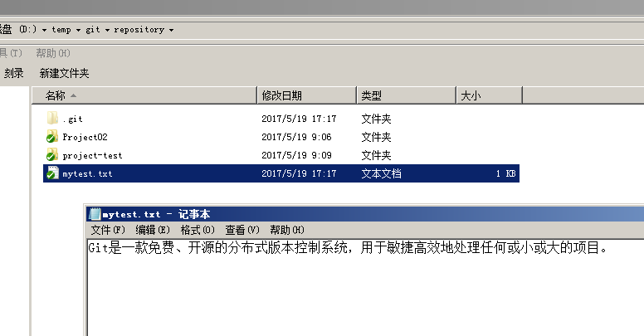
Task: Open Notepad's 帮助(H) menu
Action: coord(287,230)
